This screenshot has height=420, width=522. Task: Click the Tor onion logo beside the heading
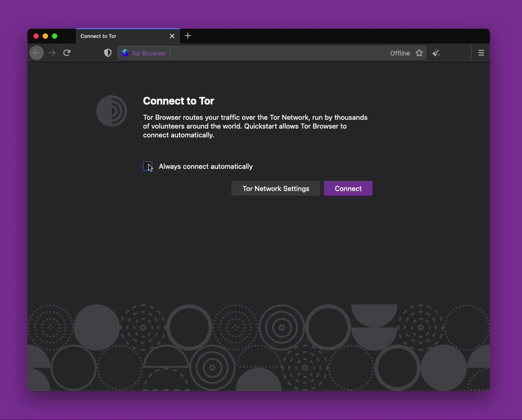[112, 111]
